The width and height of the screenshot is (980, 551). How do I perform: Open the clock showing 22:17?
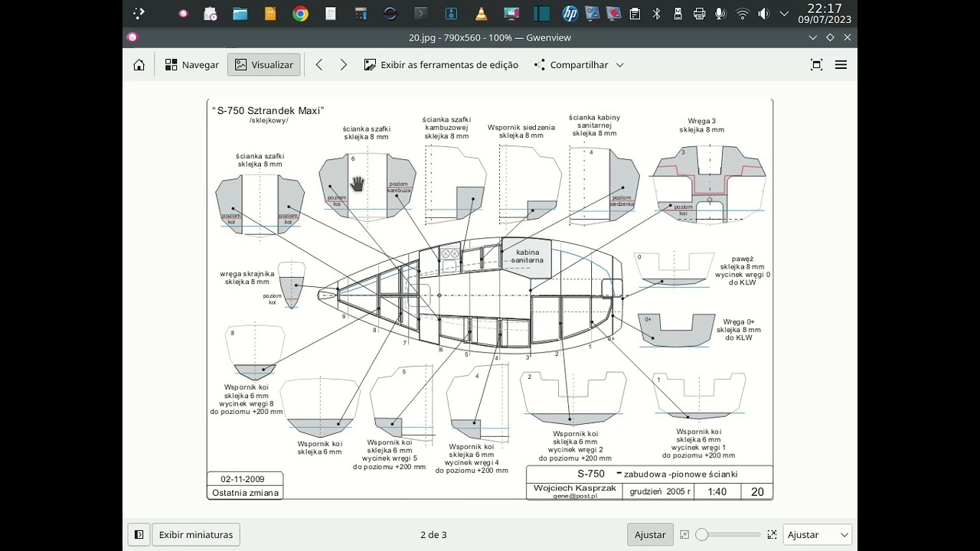(825, 13)
